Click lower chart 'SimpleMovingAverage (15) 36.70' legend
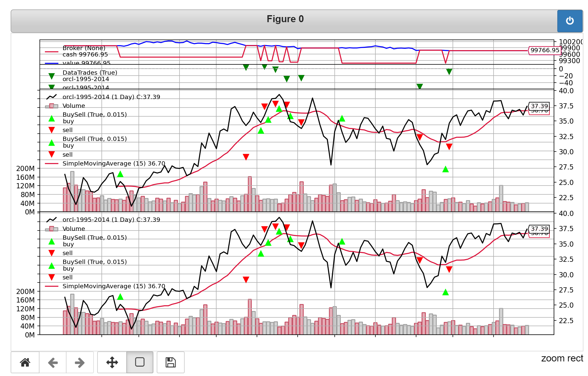 tap(114, 286)
